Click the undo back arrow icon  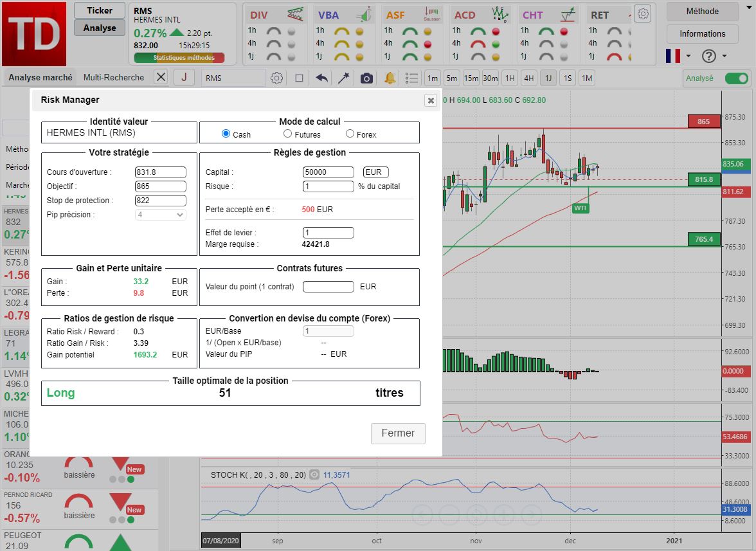click(x=321, y=78)
